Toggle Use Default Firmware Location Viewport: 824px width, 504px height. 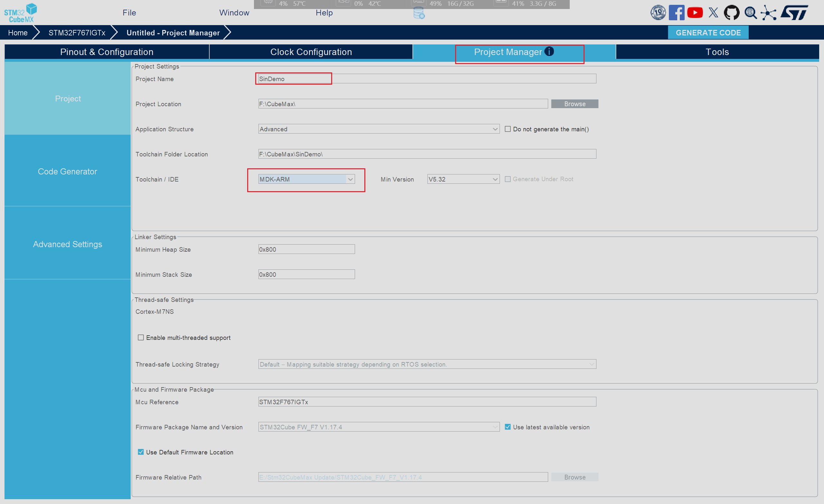(x=141, y=452)
